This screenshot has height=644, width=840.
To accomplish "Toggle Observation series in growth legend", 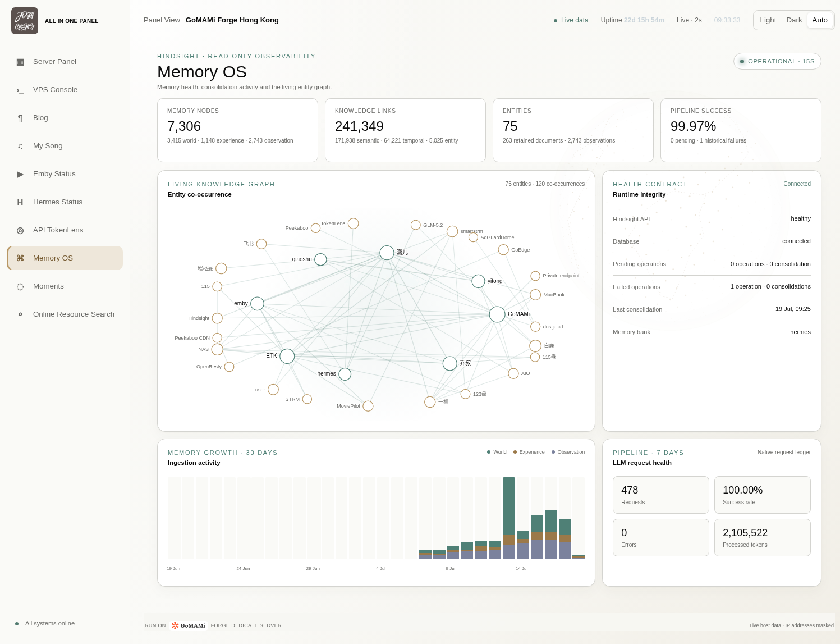I will tap(568, 452).
